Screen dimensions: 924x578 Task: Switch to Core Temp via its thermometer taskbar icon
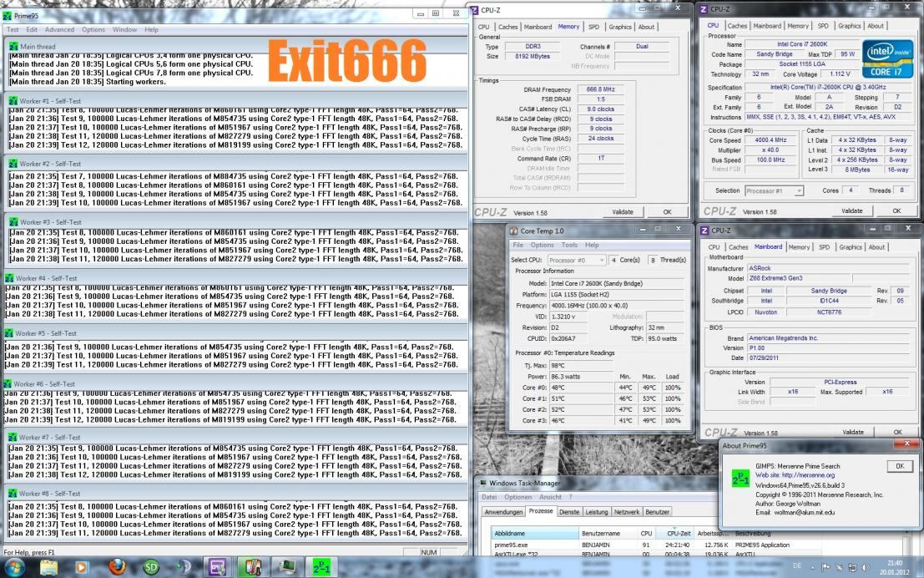[x=253, y=567]
